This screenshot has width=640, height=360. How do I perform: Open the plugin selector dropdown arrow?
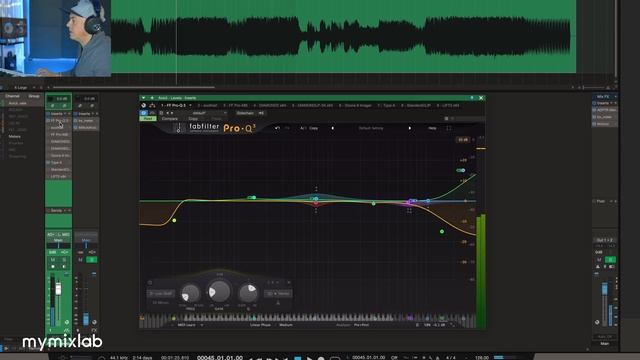190,105
